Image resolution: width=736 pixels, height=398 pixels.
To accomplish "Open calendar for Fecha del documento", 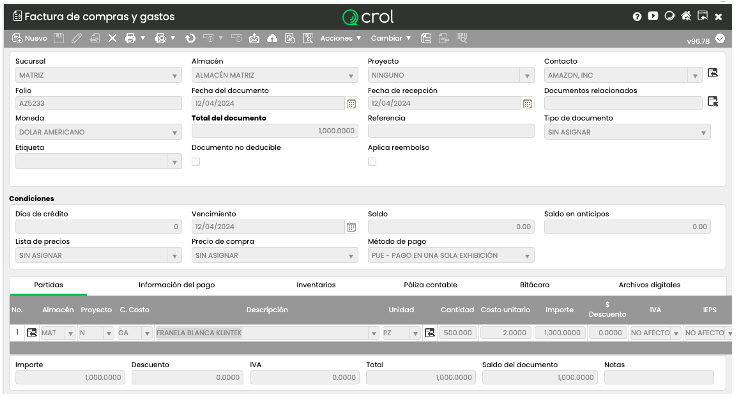I will click(351, 104).
